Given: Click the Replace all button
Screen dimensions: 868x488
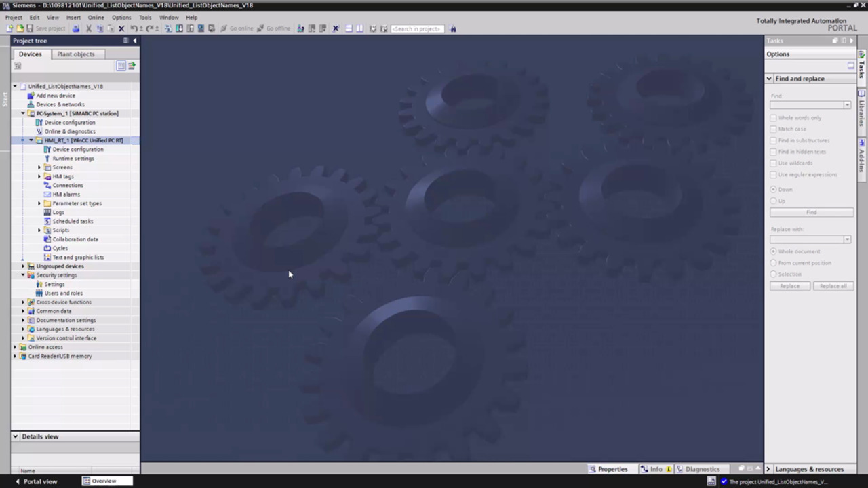Looking at the screenshot, I should tap(833, 286).
